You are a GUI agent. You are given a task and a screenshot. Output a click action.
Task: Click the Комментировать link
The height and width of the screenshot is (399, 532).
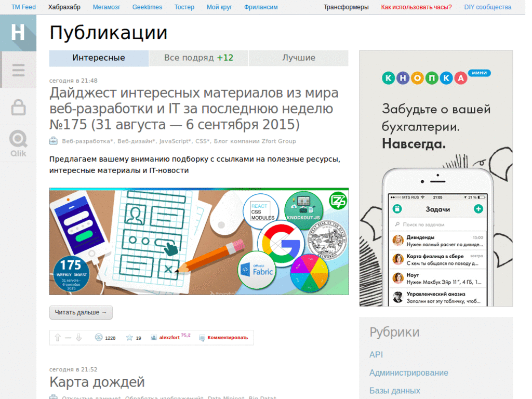[228, 338]
